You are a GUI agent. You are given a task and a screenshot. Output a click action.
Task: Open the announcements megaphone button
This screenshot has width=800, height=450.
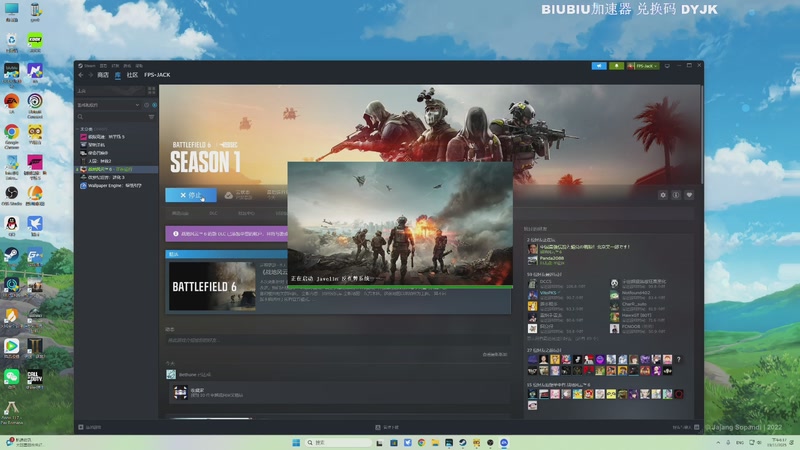[599, 66]
